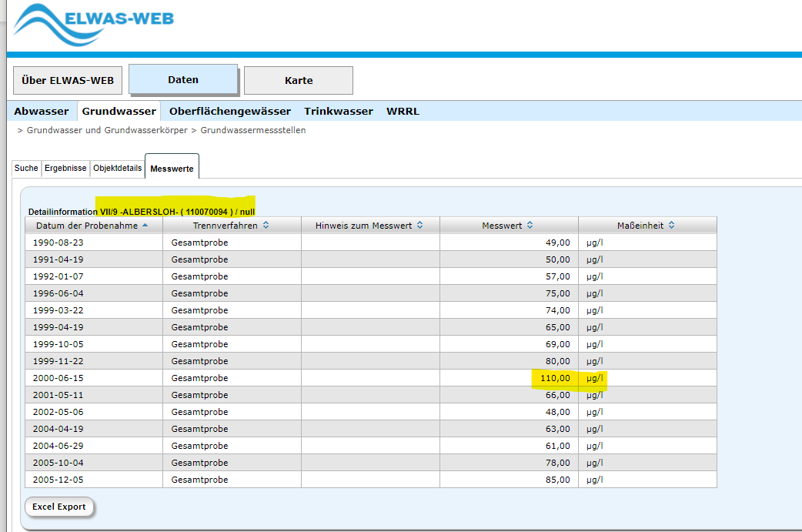Screen dimensions: 802x532
Task: Select the Grundwasser menu item
Action: coord(119,111)
